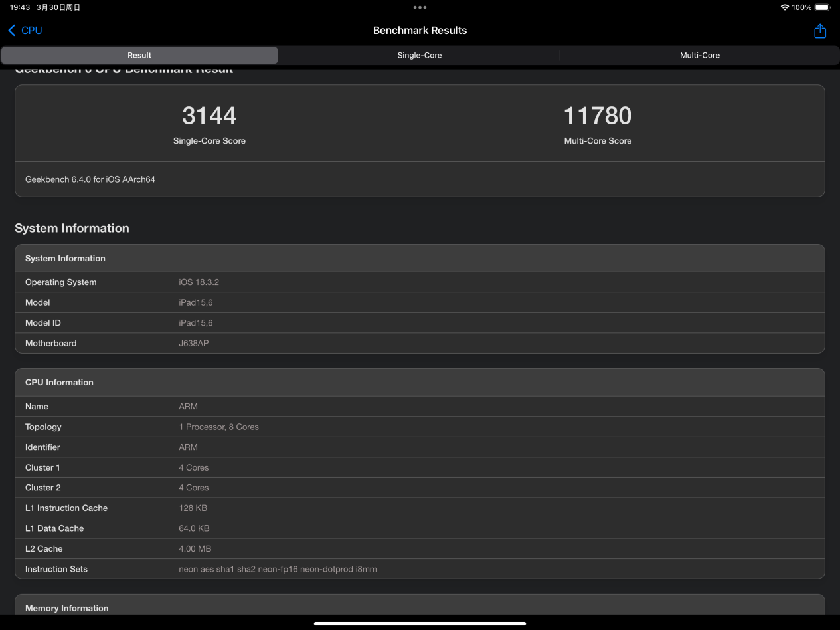Tap the Geekbench 6.4.0 version text

tap(90, 179)
